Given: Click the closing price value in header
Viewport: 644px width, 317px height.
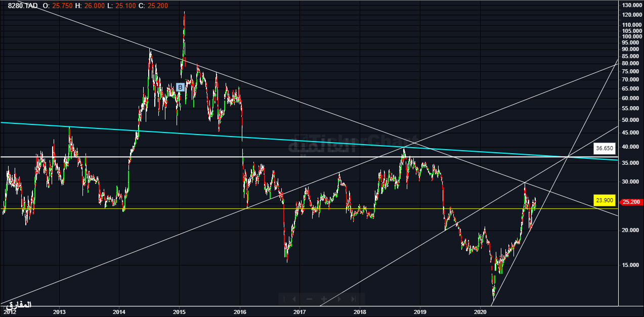Looking at the screenshot, I should click(159, 6).
